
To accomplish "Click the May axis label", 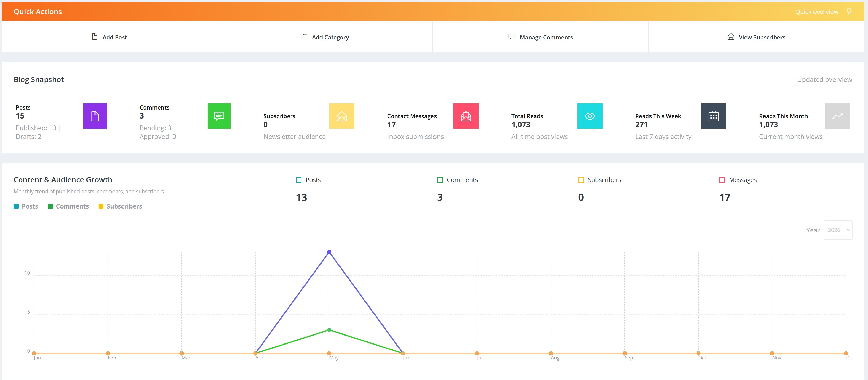I will click(x=334, y=358).
